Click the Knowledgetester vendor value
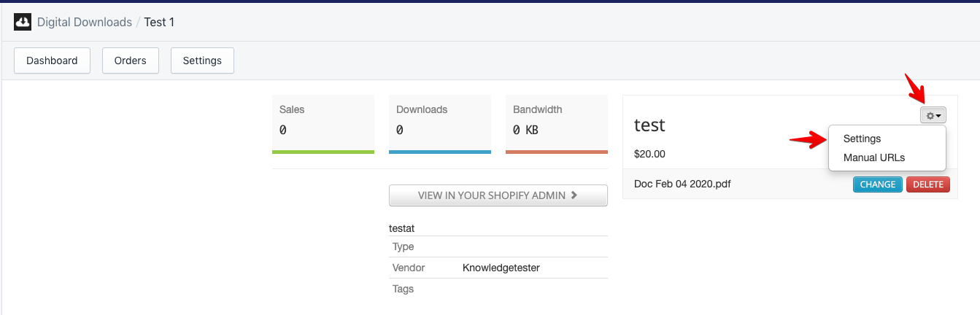Screen dimensions: 980x315 coord(501,268)
